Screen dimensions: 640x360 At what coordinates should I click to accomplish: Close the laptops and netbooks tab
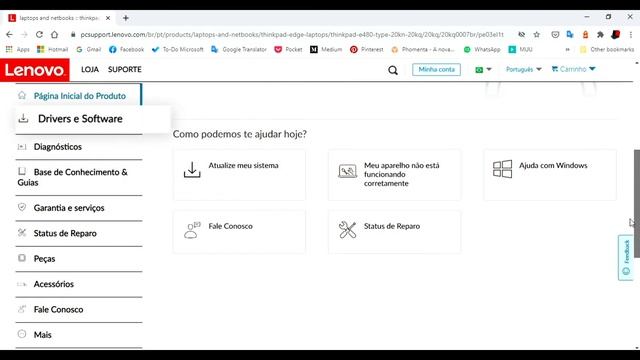tap(108, 18)
